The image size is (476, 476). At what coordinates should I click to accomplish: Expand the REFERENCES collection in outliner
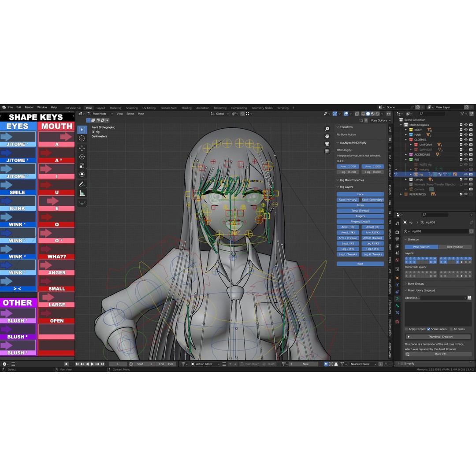point(401,194)
